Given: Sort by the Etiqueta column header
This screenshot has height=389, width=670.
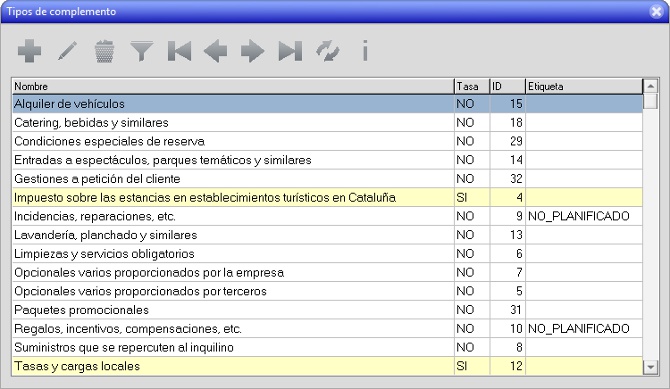Looking at the screenshot, I should click(584, 86).
